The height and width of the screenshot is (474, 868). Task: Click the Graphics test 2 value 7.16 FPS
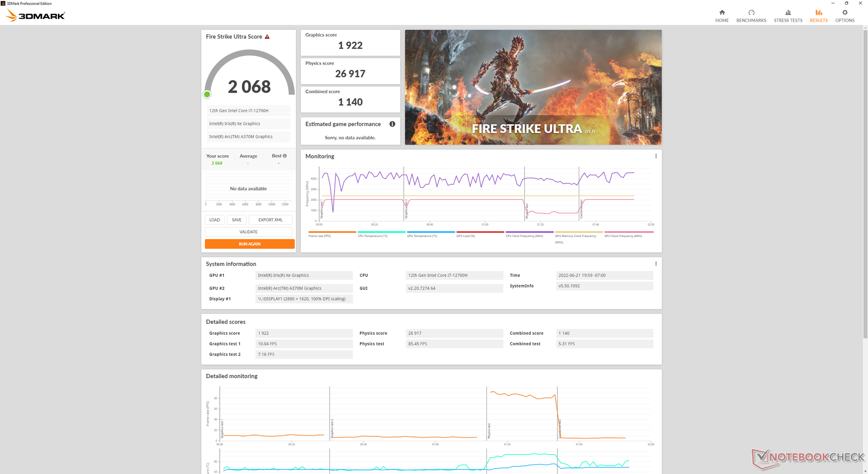[304, 355]
